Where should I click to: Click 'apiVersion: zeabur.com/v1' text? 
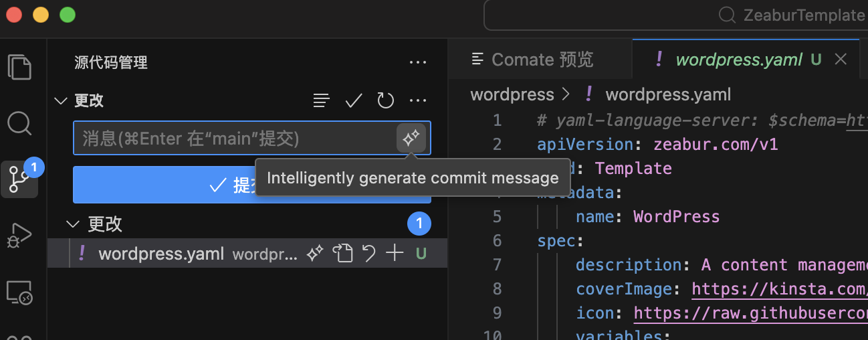coord(657,145)
